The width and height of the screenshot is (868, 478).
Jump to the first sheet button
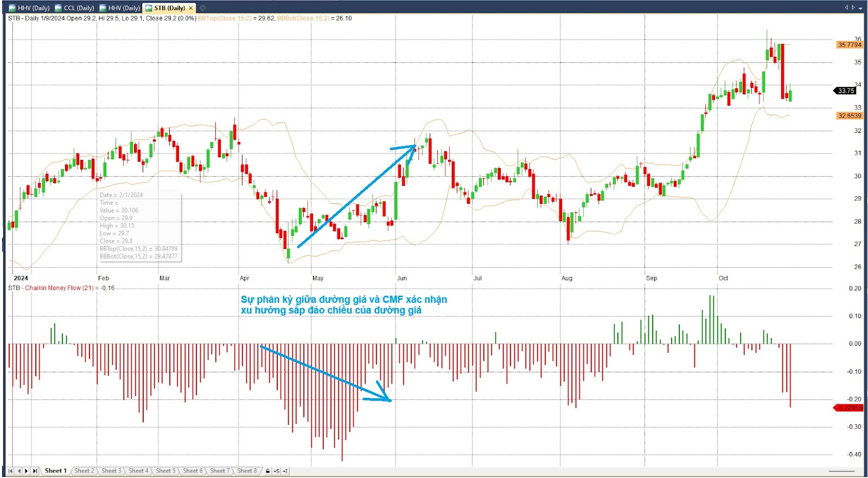[x=10, y=471]
